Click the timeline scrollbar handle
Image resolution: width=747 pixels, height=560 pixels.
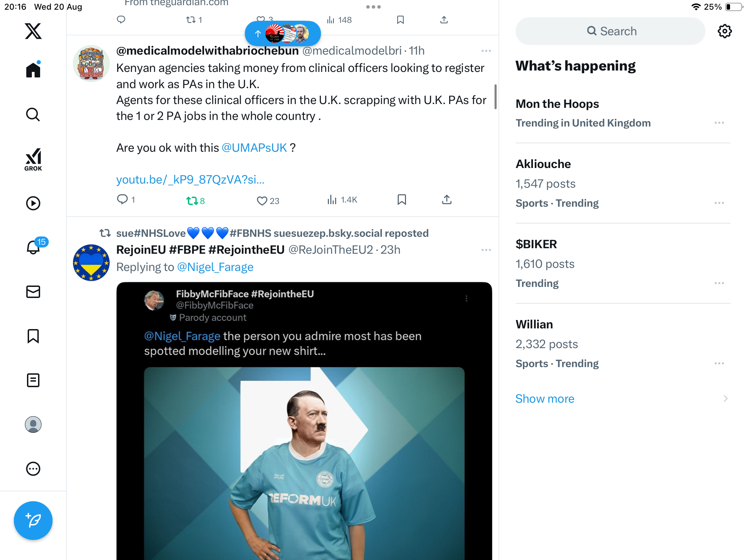(x=495, y=97)
